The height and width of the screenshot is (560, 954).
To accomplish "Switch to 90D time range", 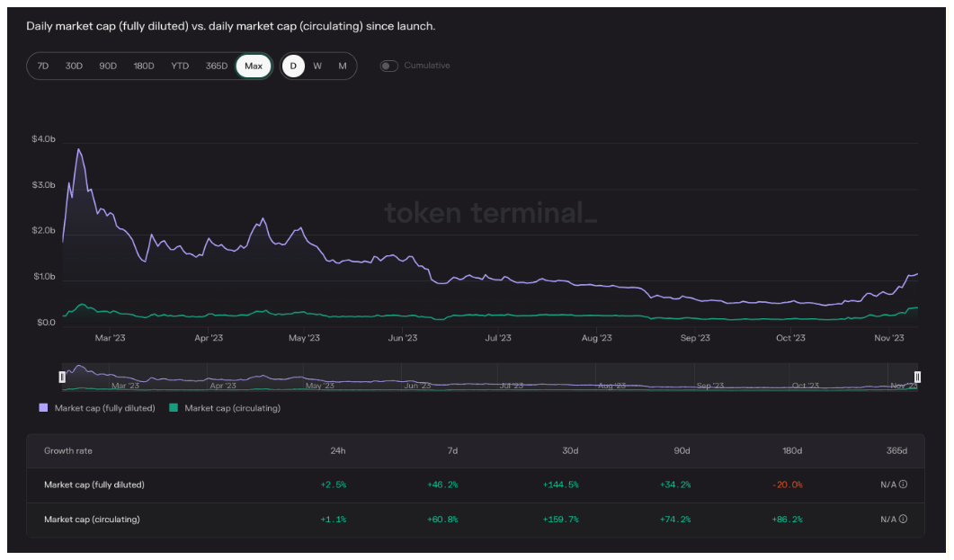I will [108, 66].
